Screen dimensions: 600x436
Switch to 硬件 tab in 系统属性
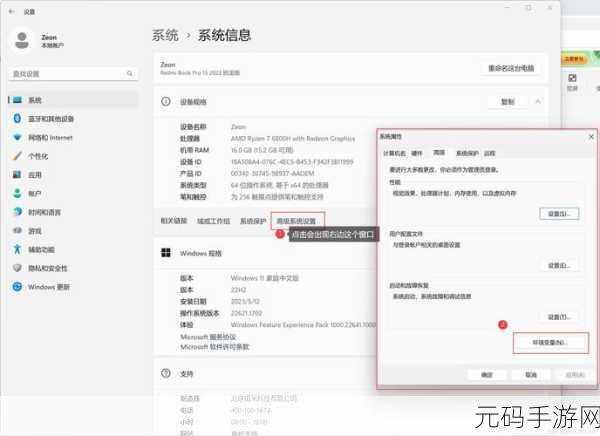417,153
